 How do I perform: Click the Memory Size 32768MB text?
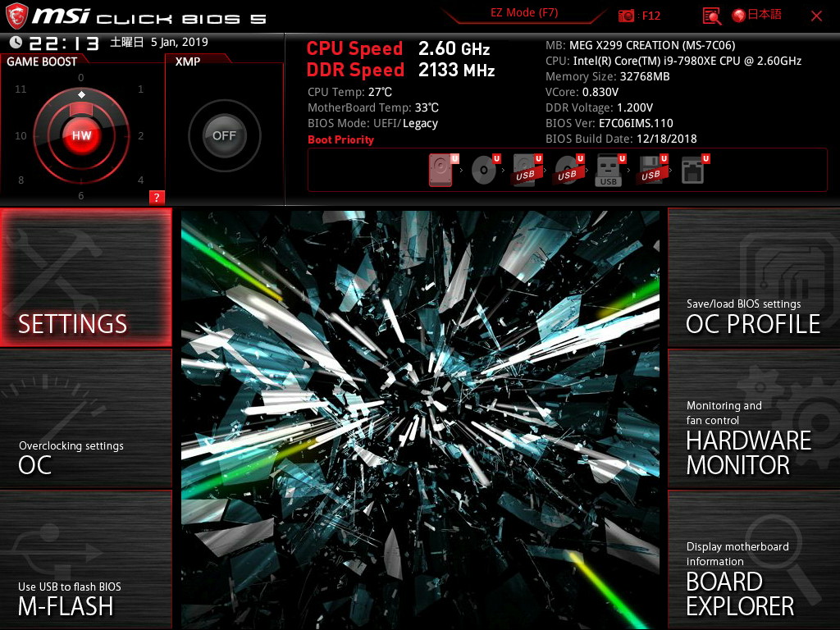click(x=608, y=76)
